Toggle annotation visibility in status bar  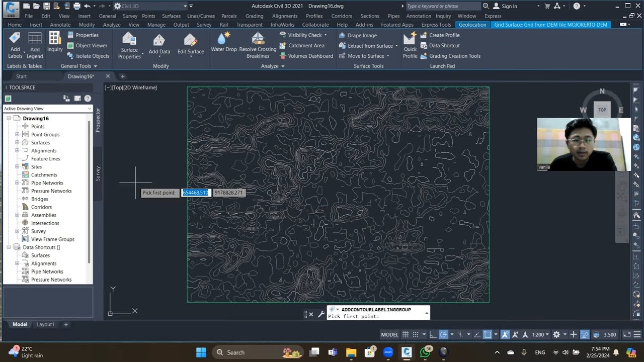click(505, 334)
